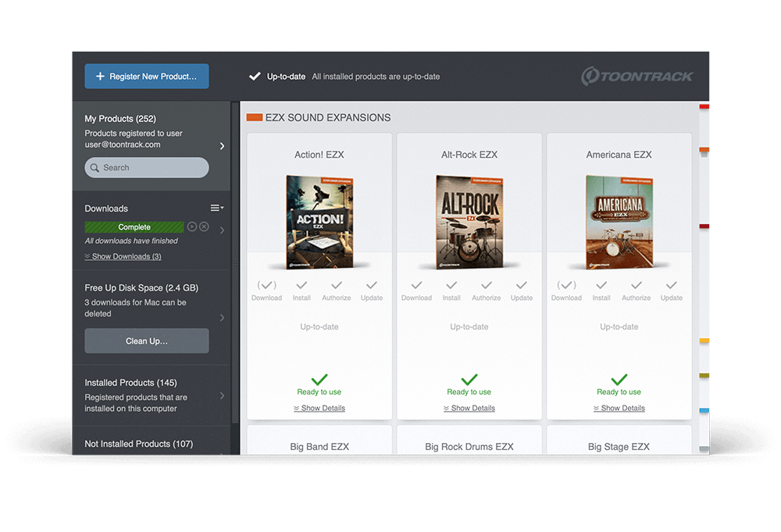Image resolution: width=781 pixels, height=532 pixels.
Task: Expand My Products with the arrow chevron
Action: coord(222,146)
